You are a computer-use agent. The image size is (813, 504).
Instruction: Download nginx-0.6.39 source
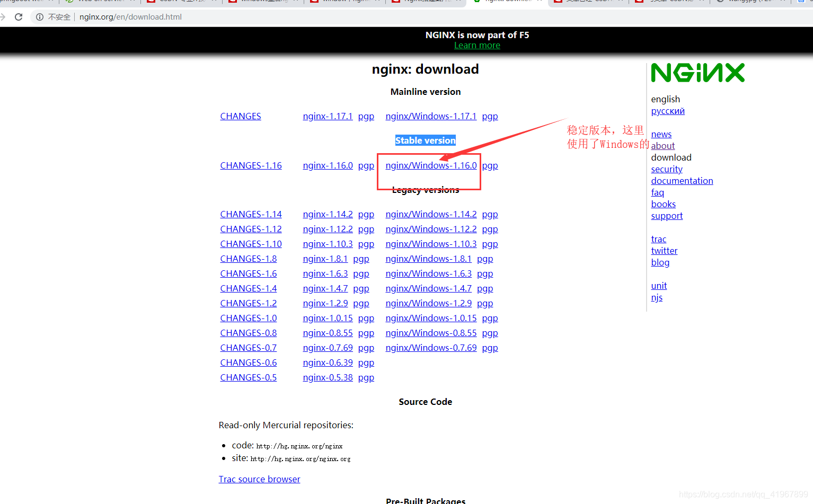328,362
